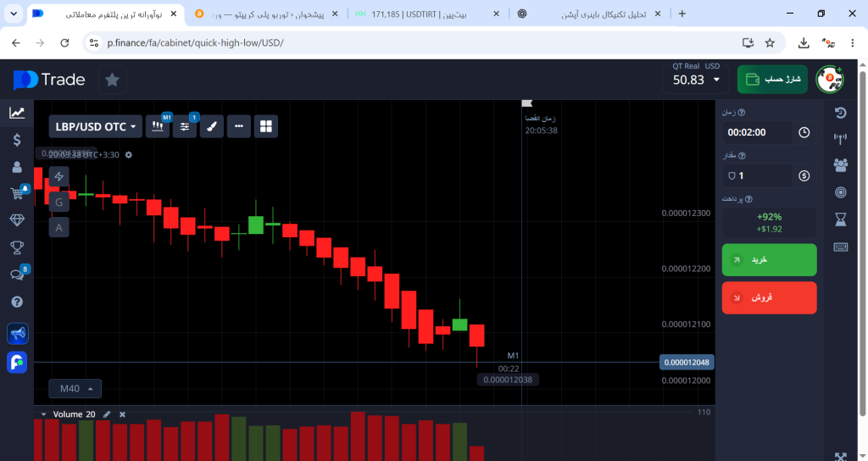Image resolution: width=868 pixels, height=461 pixels.
Task: Open a new browser tab
Action: coord(682,14)
